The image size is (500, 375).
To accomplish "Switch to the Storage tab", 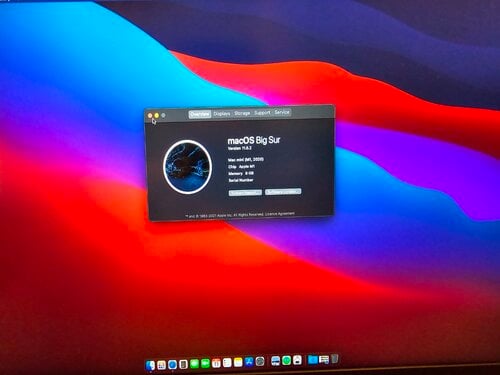I will click(x=242, y=113).
